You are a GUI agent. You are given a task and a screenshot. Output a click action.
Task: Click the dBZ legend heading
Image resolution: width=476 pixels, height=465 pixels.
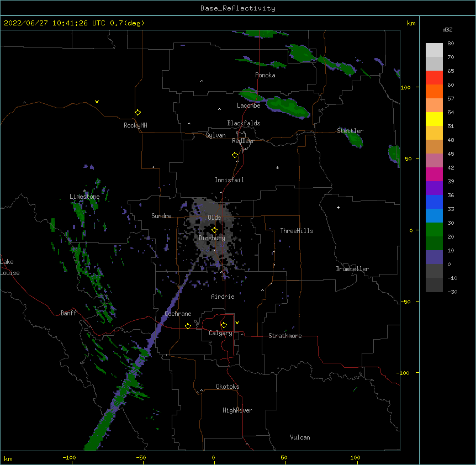447,29
